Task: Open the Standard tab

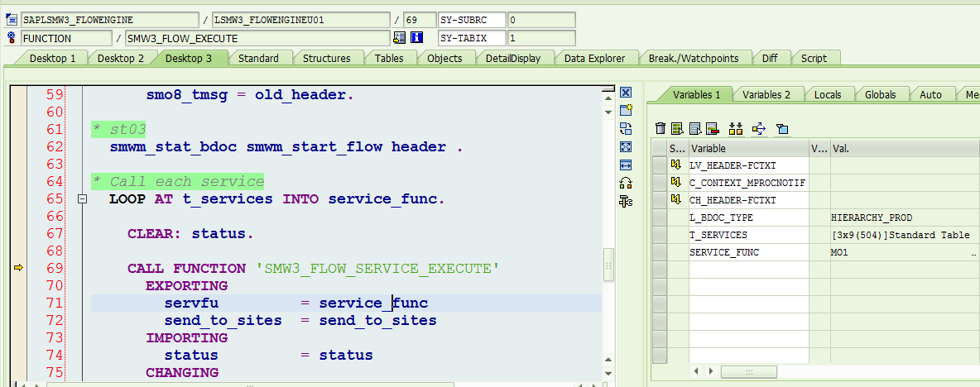Action: click(x=258, y=58)
